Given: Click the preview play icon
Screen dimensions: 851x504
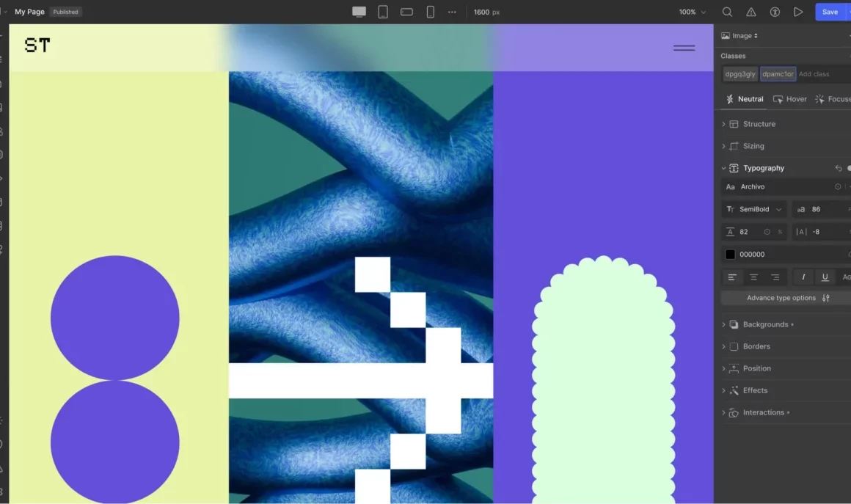Looking at the screenshot, I should (798, 12).
